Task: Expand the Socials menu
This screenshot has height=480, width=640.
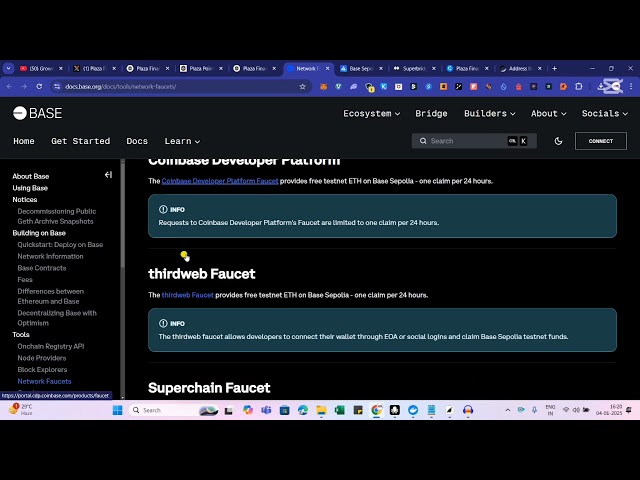Action: (x=604, y=113)
